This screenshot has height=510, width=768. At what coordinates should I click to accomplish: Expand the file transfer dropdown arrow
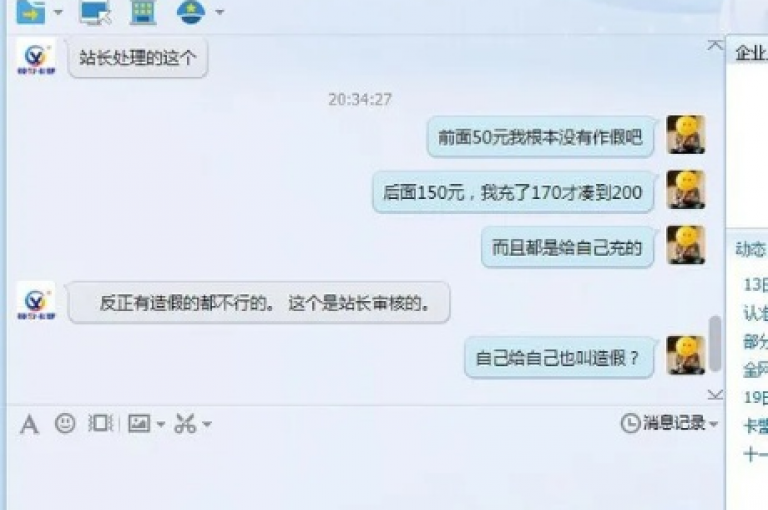[x=58, y=12]
